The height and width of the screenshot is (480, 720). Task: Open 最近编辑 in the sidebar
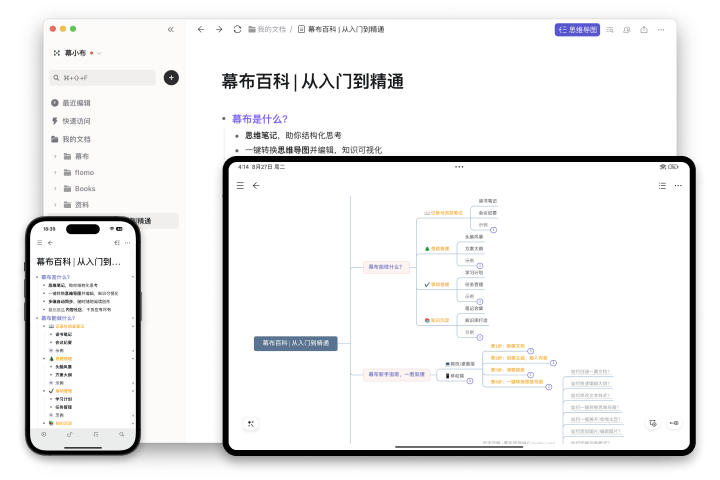(x=76, y=103)
